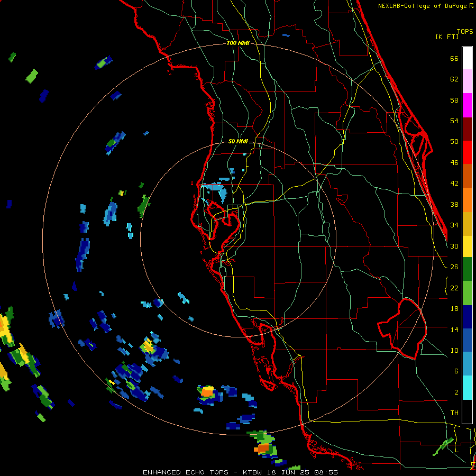Pick the white swatch atop the legend
This screenshot has width=476, height=476.
pos(467,58)
